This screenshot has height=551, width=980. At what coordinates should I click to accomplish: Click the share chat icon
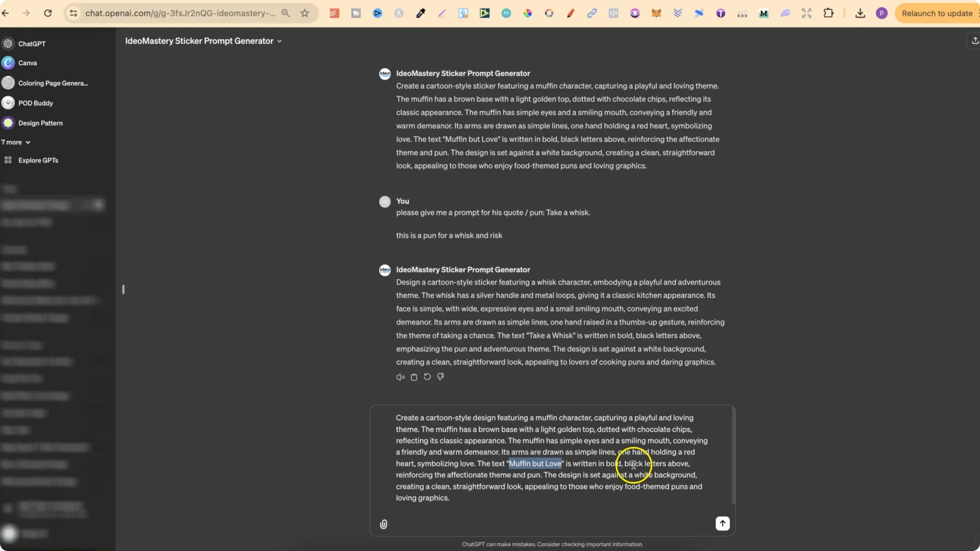point(974,41)
